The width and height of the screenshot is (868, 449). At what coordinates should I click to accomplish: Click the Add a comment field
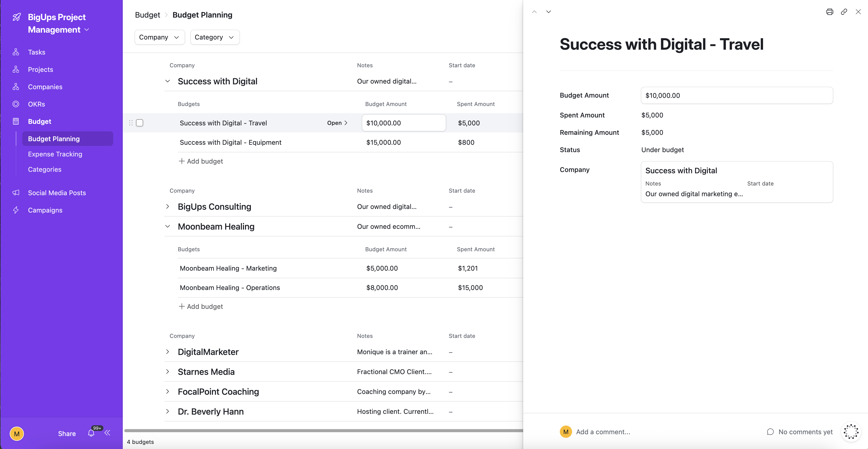603,432
